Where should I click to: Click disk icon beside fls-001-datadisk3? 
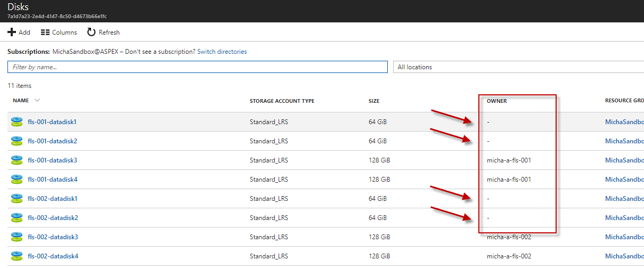point(17,160)
